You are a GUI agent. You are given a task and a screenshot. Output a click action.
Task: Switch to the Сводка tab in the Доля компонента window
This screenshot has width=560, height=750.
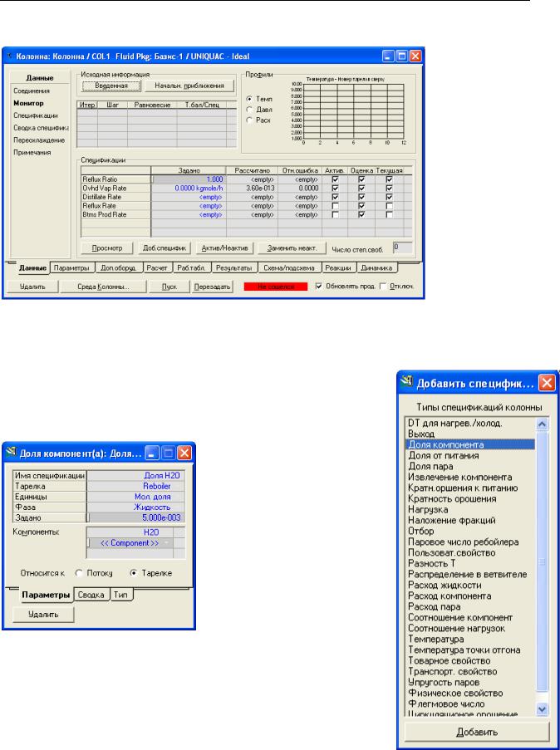pos(91,595)
